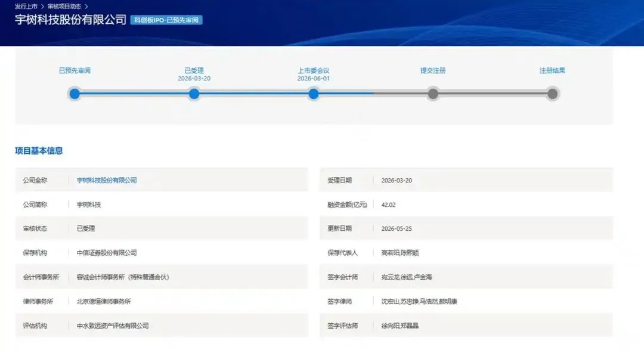Click the 会计师事务所 field label

click(41, 277)
